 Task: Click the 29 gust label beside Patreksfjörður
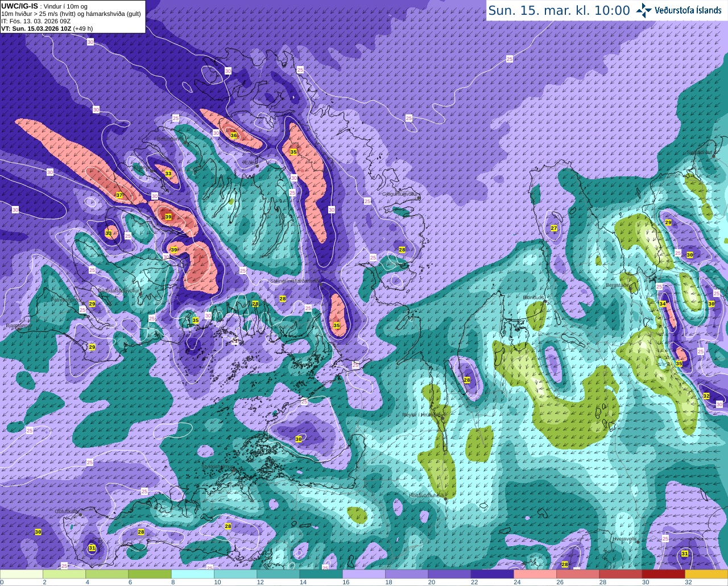92,304
